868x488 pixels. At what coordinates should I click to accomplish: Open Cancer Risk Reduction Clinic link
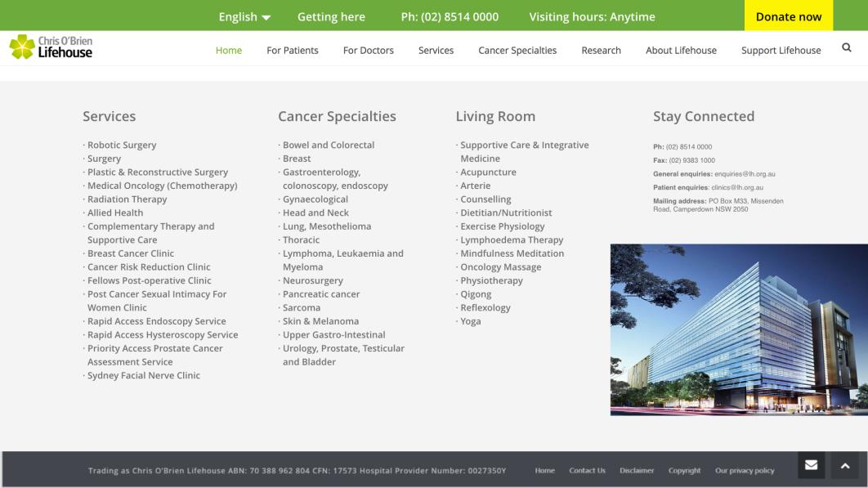[x=149, y=267]
